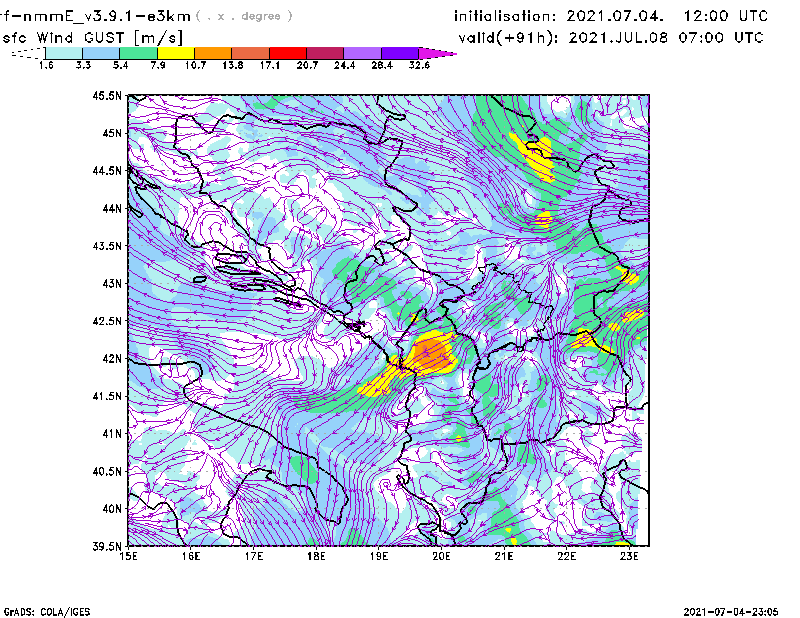Click the 40N latitude label
The height and width of the screenshot is (618, 800).
click(x=112, y=509)
